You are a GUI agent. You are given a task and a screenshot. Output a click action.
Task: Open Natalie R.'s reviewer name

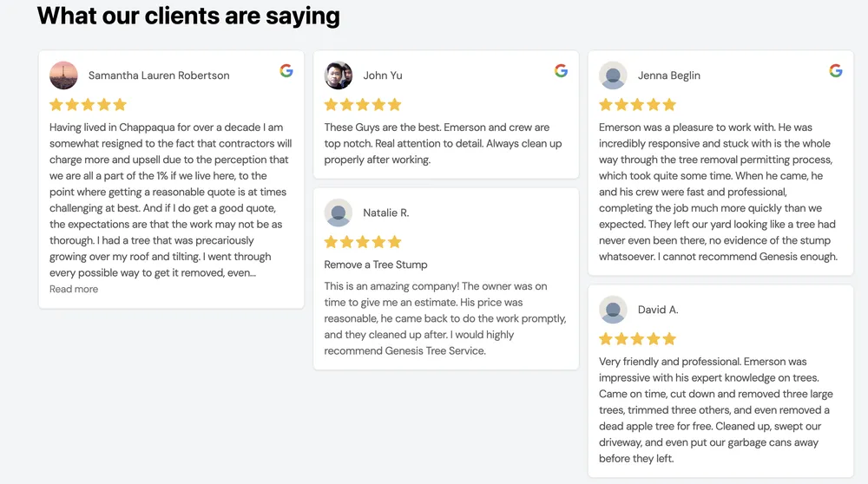point(386,213)
